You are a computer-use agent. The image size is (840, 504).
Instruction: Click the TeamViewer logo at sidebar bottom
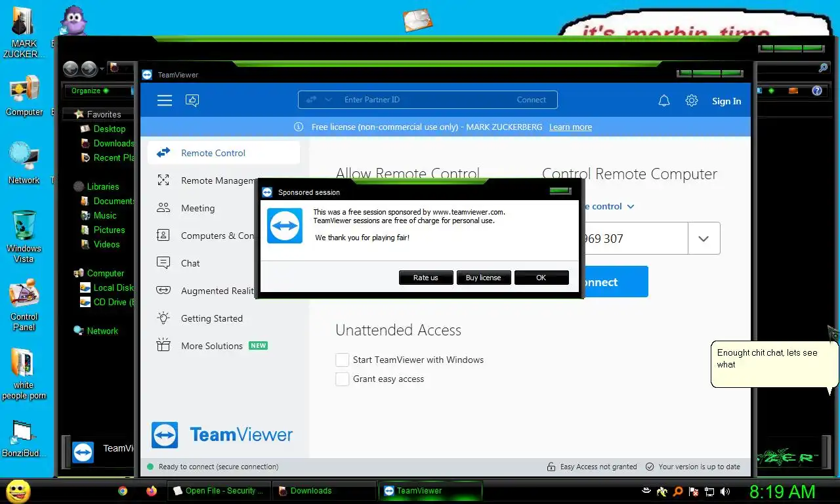pyautogui.click(x=165, y=435)
